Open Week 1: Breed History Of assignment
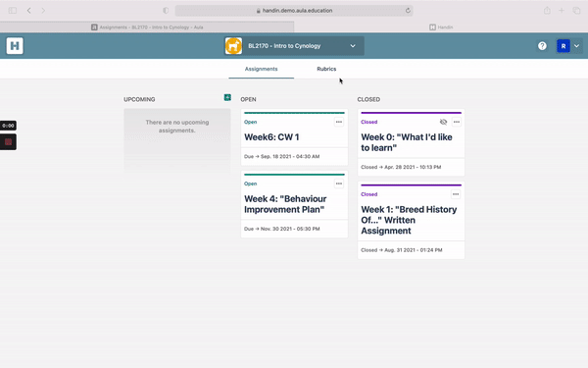The image size is (588, 368). [409, 220]
